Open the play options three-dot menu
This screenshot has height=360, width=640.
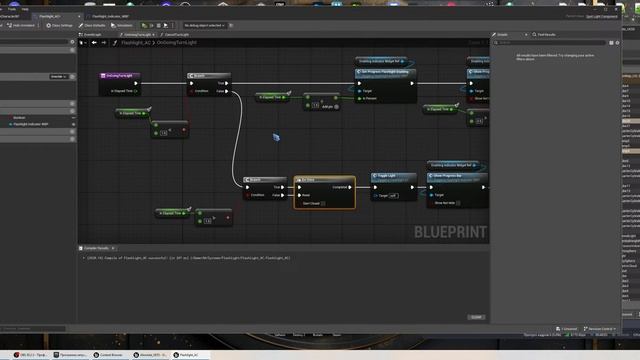pos(172,25)
